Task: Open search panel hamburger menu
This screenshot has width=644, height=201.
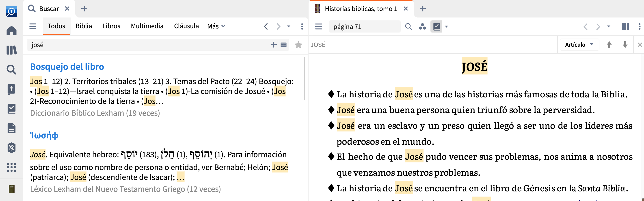Action: tap(33, 26)
